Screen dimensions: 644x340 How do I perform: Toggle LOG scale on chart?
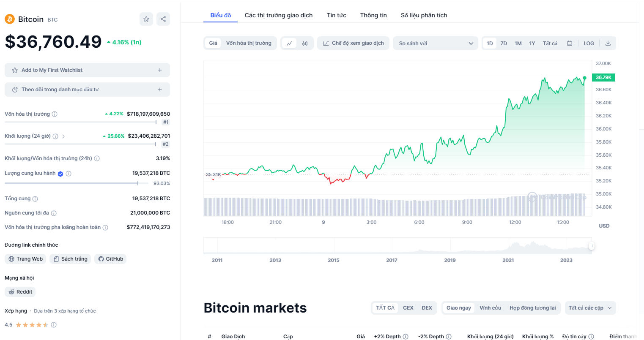coord(589,43)
